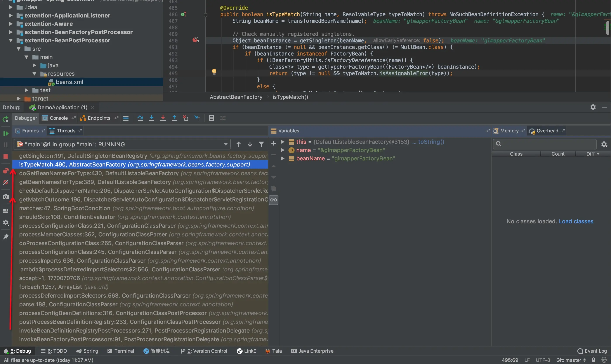Screen dimensions: 611x364
Task: Click the red Force Step Into icon
Action: point(163,118)
